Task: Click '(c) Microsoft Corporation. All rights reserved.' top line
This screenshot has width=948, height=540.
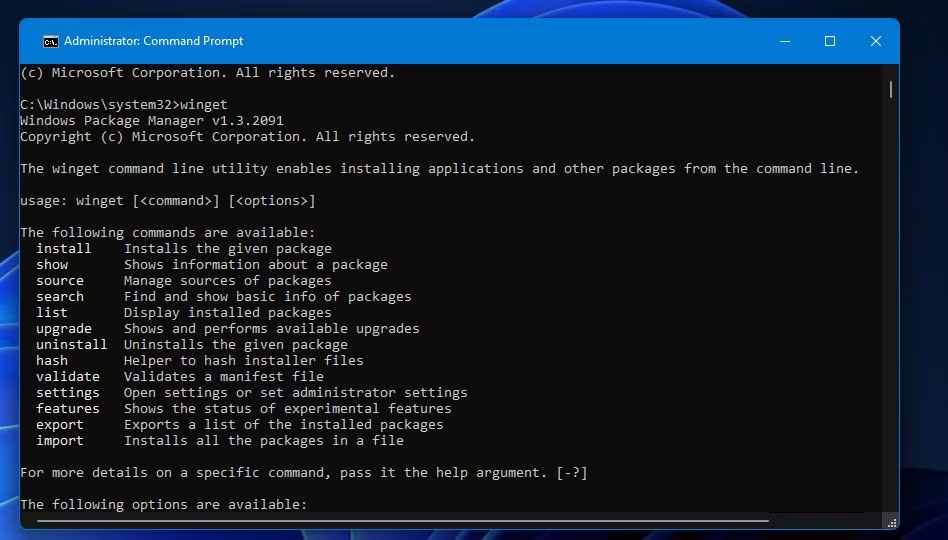Action: click(x=207, y=73)
